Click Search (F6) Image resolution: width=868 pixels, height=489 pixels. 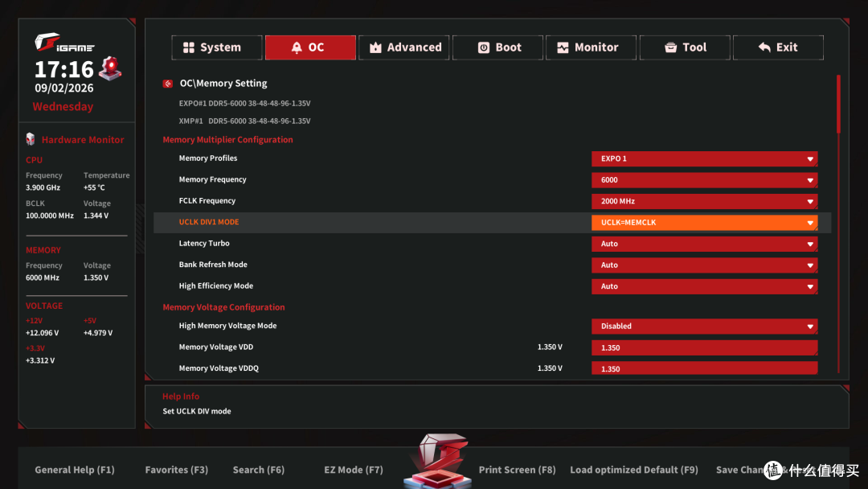(x=259, y=470)
